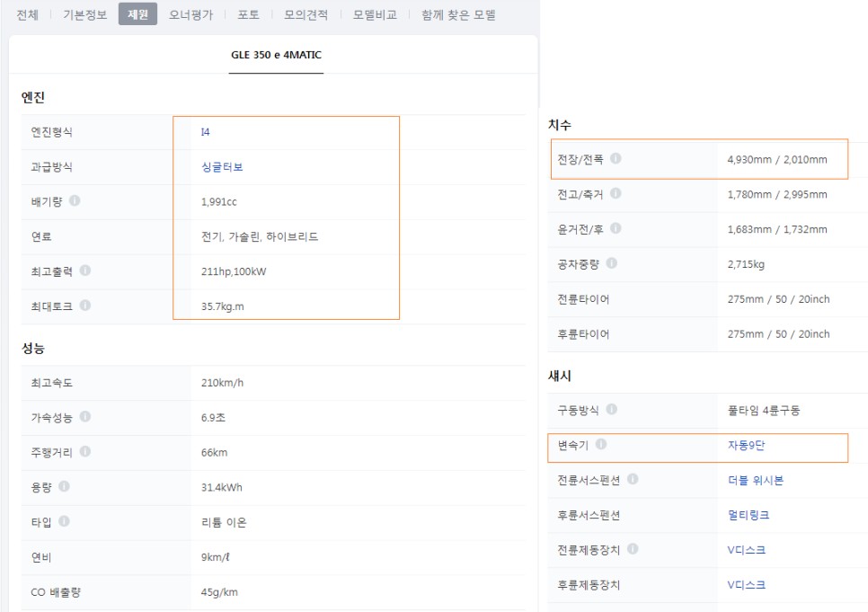Click the info icon next to 타입
This screenshot has width=868, height=612.
coord(64,521)
